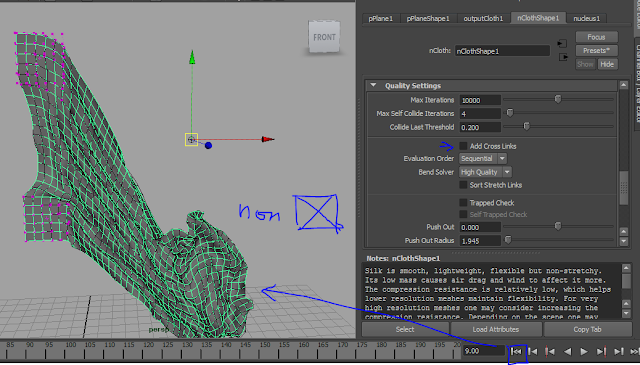The height and width of the screenshot is (365, 640).
Task: Click the Collide Last Threshold slider handle
Action: pyautogui.click(x=527, y=126)
